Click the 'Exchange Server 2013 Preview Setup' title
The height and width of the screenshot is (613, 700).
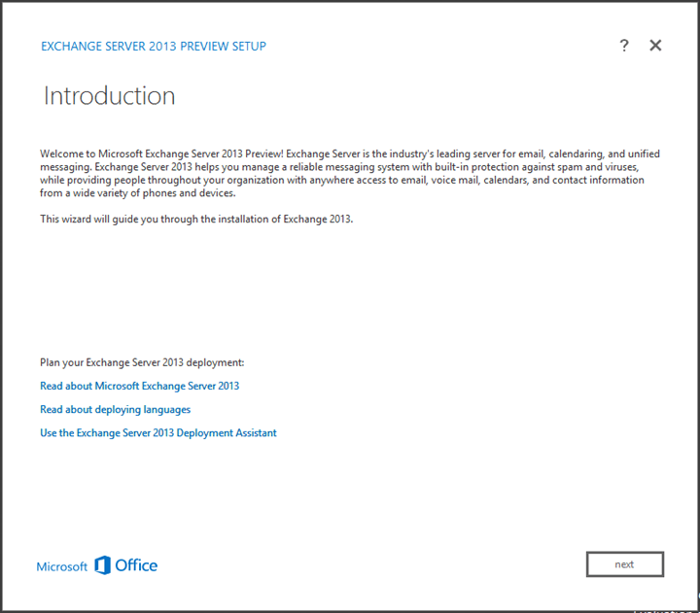coord(153,46)
